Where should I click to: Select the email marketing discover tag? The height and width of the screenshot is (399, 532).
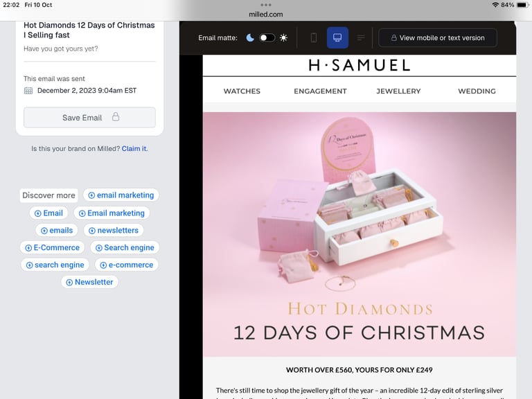tap(121, 195)
